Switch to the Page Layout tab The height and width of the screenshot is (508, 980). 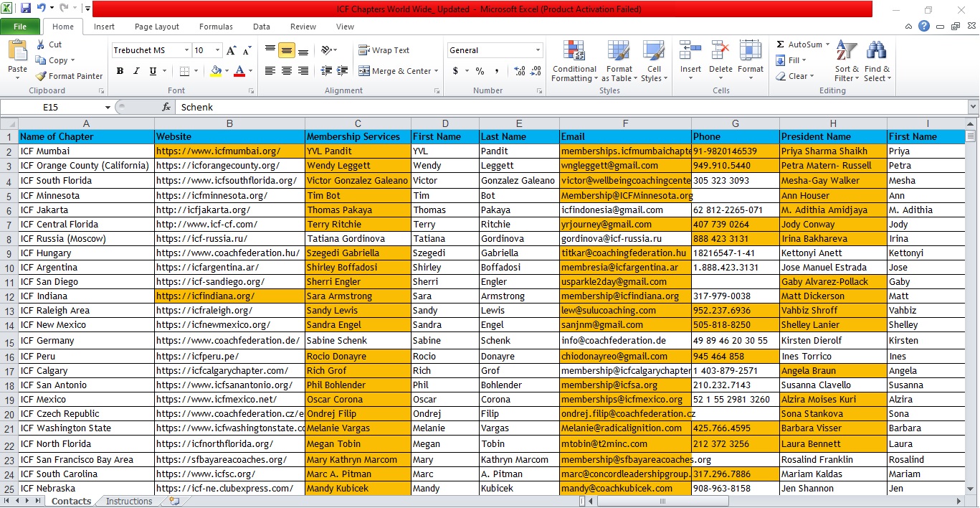click(x=157, y=27)
